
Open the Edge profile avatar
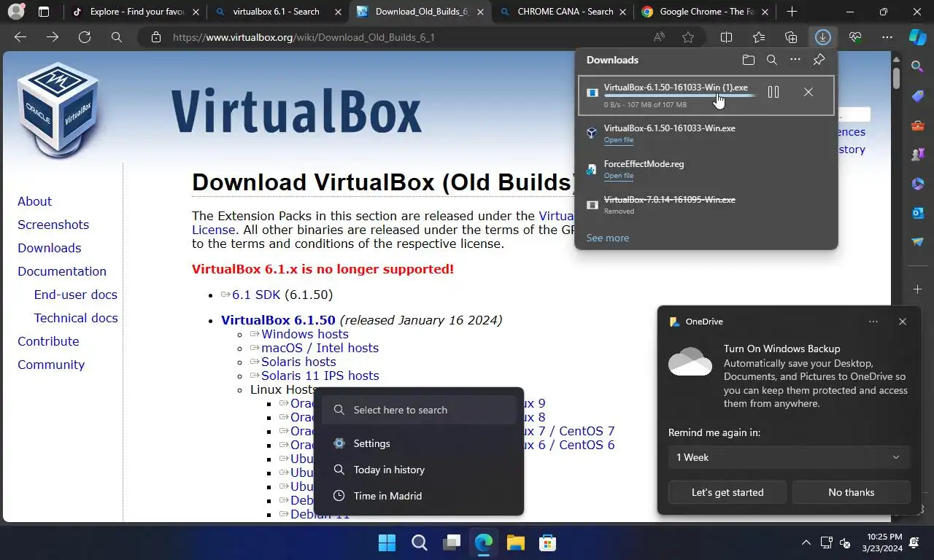[x=15, y=12]
